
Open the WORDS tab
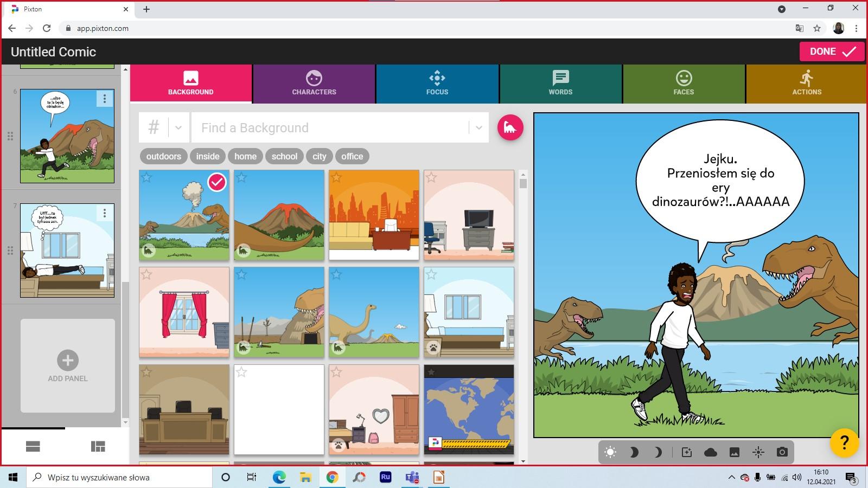[x=560, y=84]
